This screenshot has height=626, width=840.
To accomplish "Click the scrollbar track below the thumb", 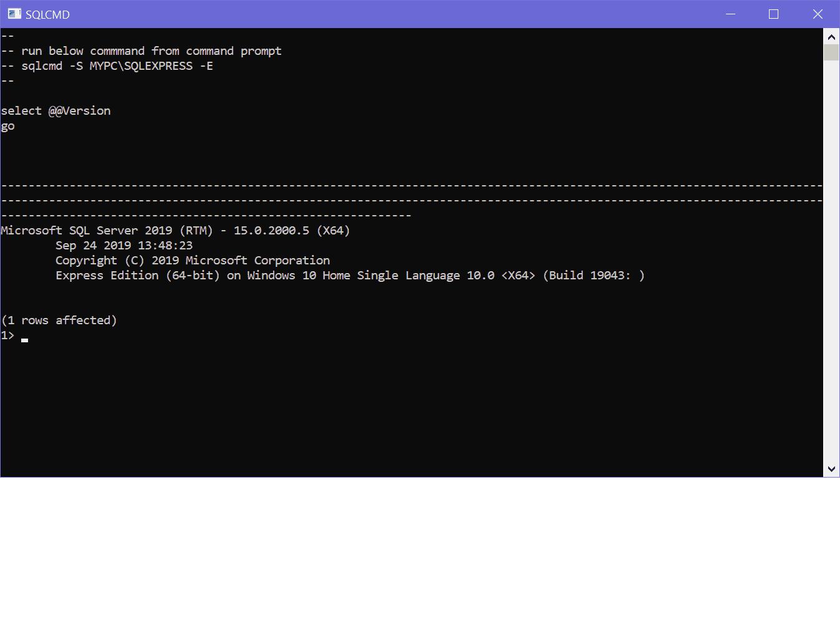I will 831,249.
